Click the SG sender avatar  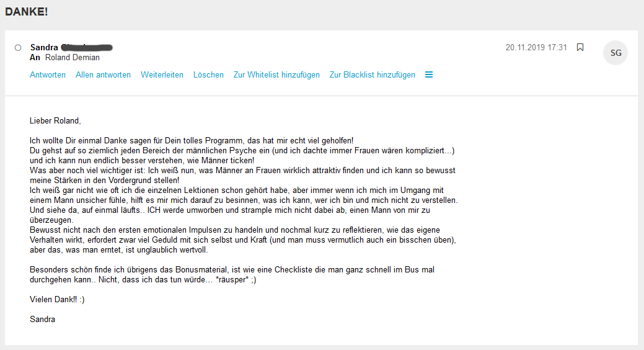point(615,53)
